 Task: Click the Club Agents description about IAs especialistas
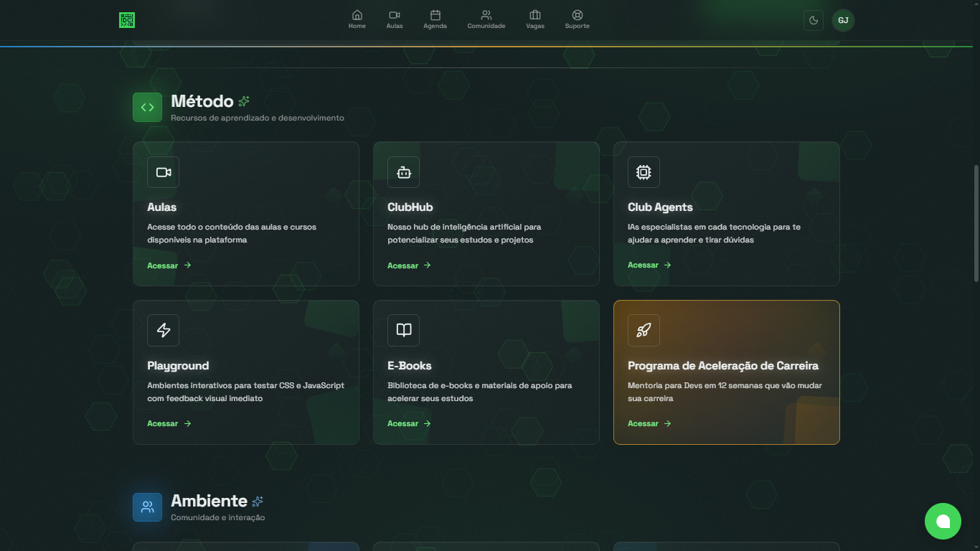coord(714,233)
